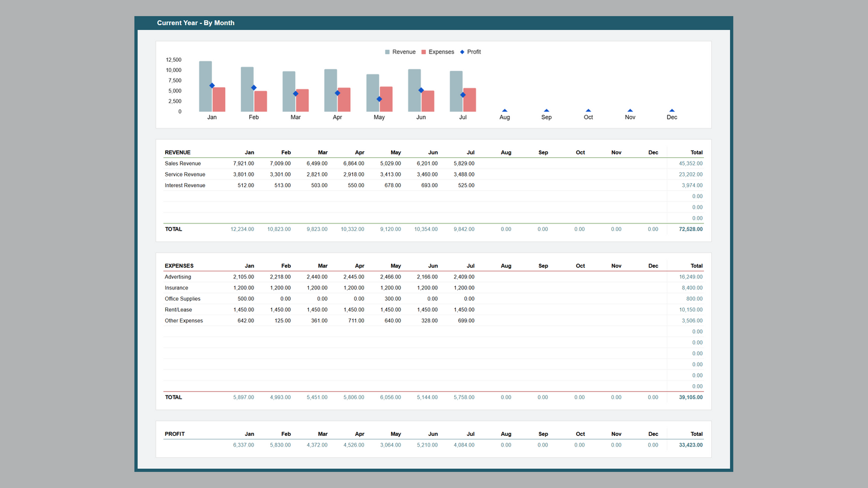868x488 pixels.
Task: Click expenses Jun total 5,144.00
Action: coord(427,397)
